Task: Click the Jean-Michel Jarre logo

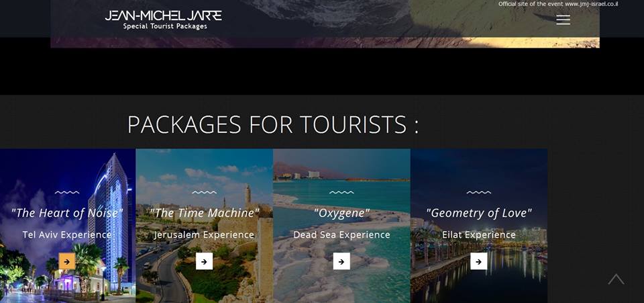Action: pos(164,15)
